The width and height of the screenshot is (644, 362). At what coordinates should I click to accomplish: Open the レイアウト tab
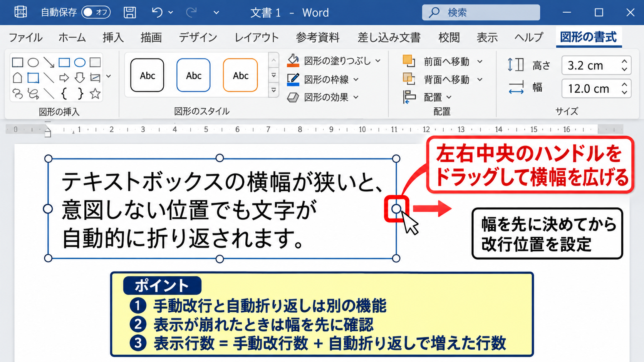(x=257, y=37)
